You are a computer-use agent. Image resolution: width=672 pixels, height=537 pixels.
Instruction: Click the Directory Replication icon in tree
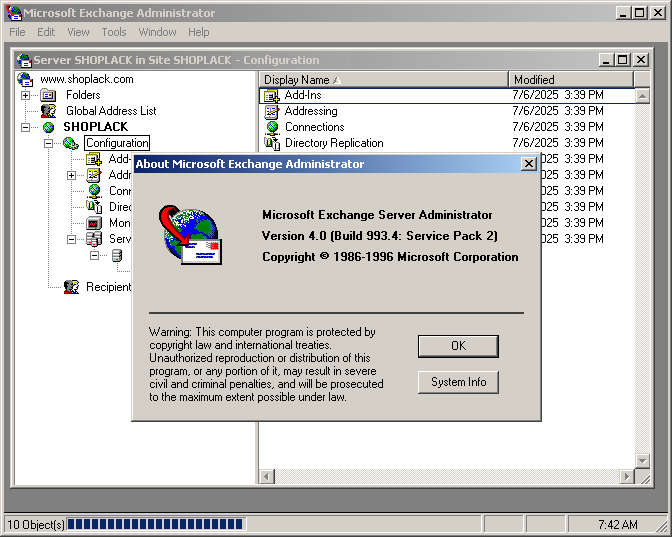(x=94, y=207)
